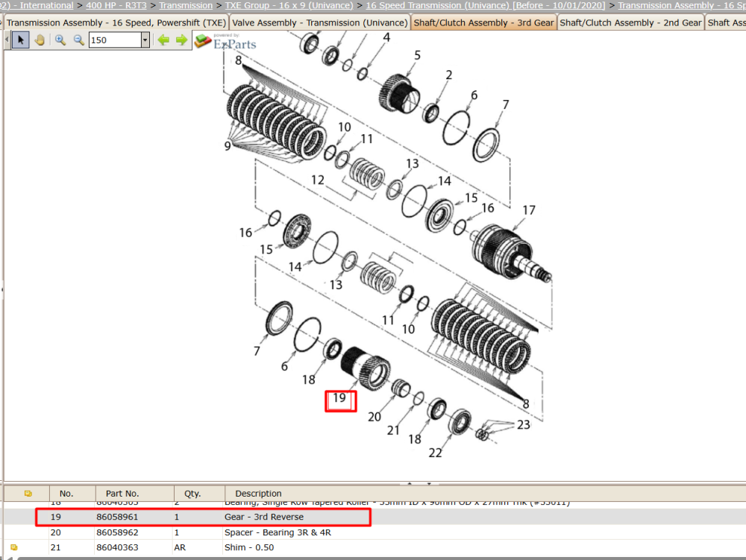Image resolution: width=746 pixels, height=560 pixels.
Task: Go forward with the green right arrow
Action: pyautogui.click(x=181, y=40)
